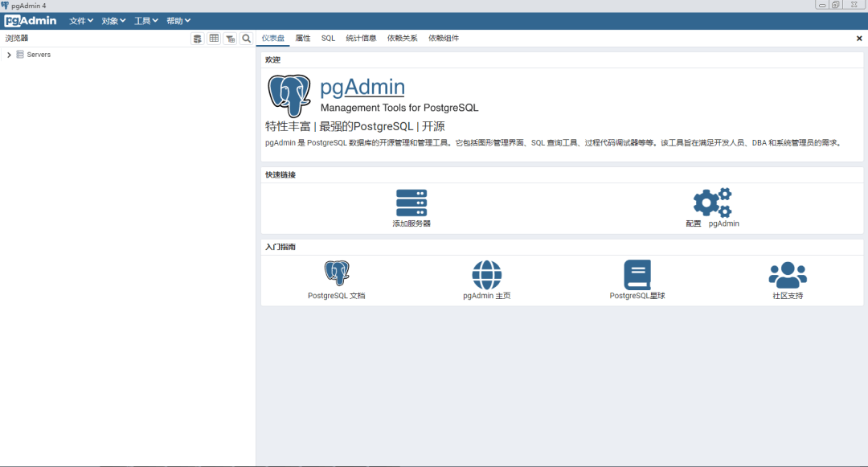Viewport: 868px width, 467px height.
Task: Switch to the 依赖组件 tab
Action: coord(444,38)
